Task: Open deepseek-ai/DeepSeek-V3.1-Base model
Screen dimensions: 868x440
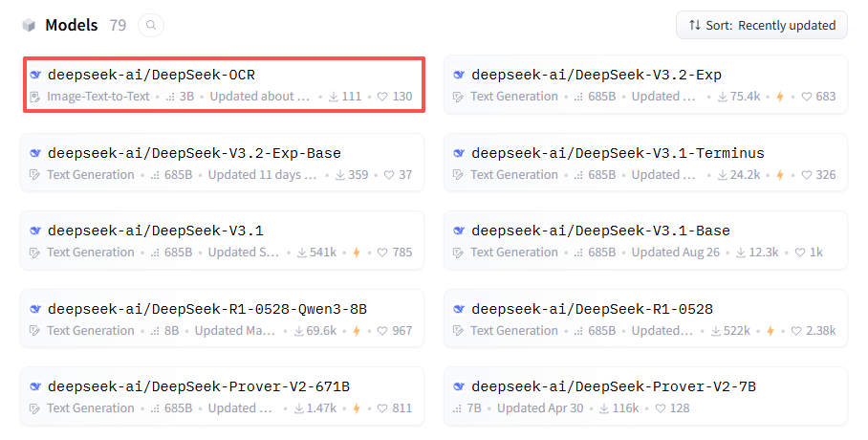Action: coord(645,240)
